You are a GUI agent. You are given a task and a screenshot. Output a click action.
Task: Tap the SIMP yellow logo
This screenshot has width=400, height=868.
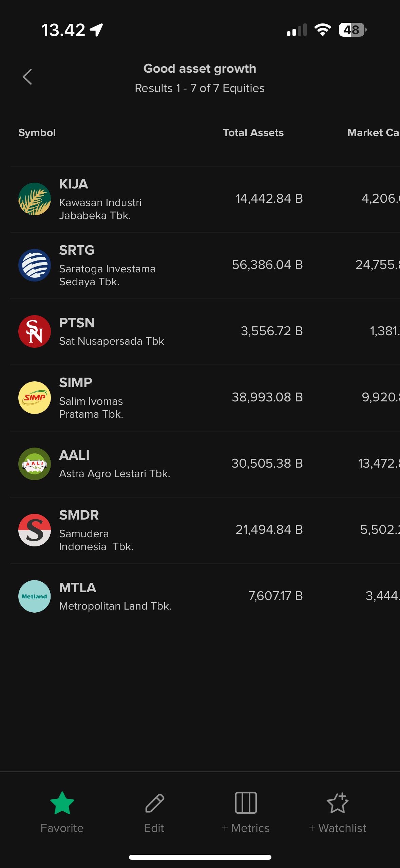coord(35,398)
